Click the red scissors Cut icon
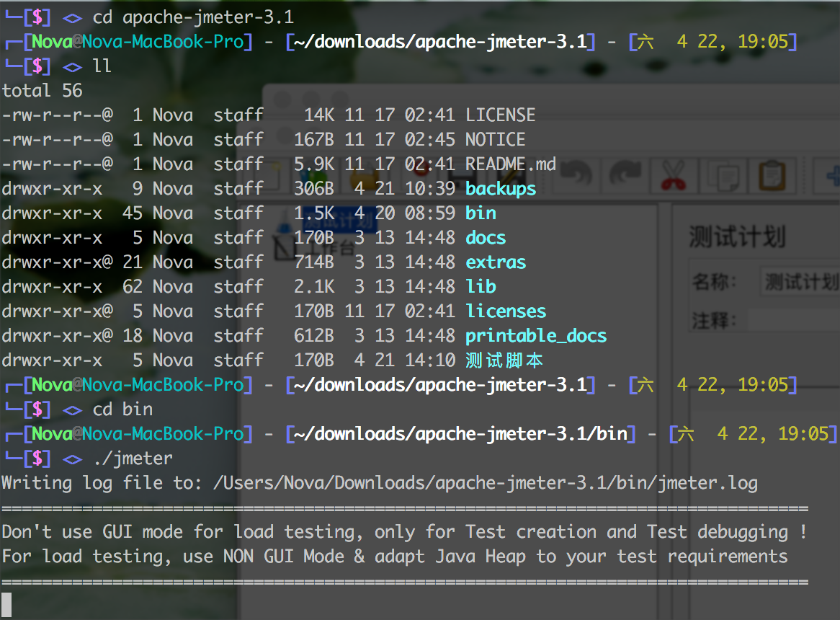 click(x=674, y=175)
